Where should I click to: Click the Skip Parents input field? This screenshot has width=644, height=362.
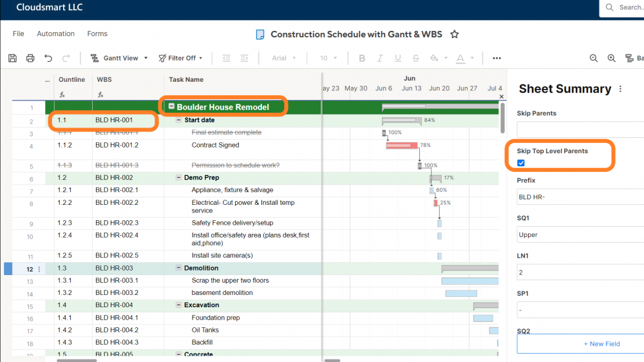[x=580, y=129]
